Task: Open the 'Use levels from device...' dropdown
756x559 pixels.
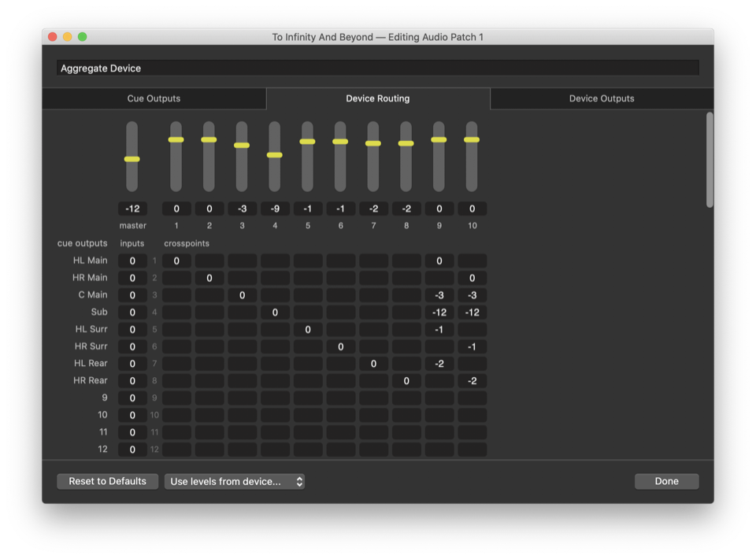Action: (234, 481)
